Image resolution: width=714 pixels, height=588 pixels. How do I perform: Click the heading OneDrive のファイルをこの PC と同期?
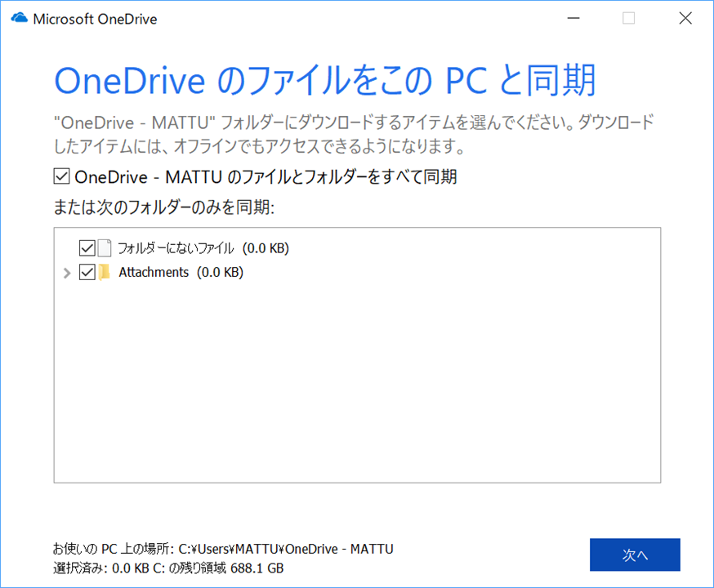(325, 81)
